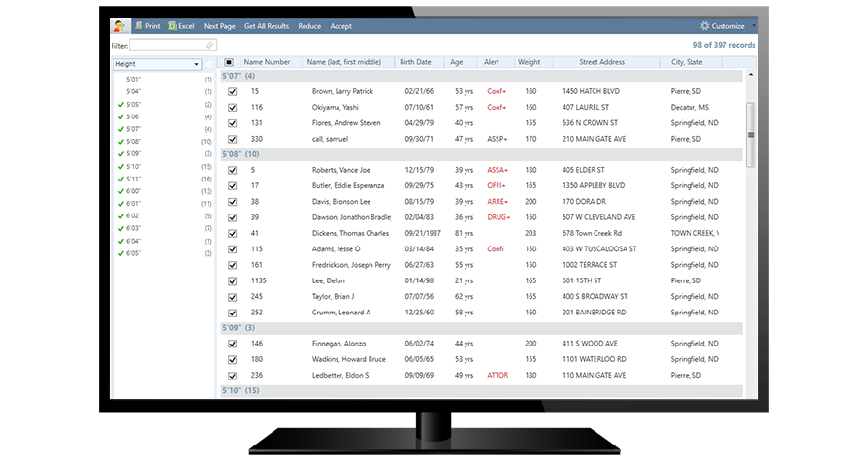Click inside the Filter text field

pos(167,45)
